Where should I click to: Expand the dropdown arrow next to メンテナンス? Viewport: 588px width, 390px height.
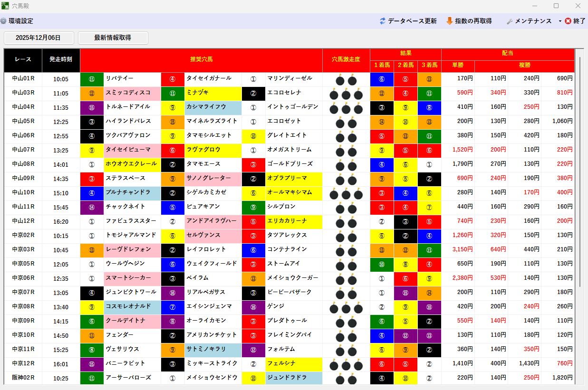561,21
